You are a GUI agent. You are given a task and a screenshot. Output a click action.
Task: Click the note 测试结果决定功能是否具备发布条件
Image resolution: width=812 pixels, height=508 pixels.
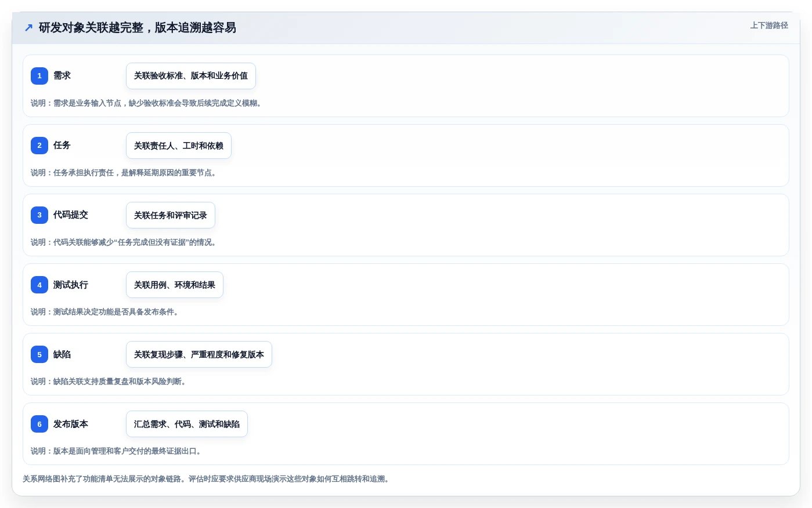click(105, 312)
